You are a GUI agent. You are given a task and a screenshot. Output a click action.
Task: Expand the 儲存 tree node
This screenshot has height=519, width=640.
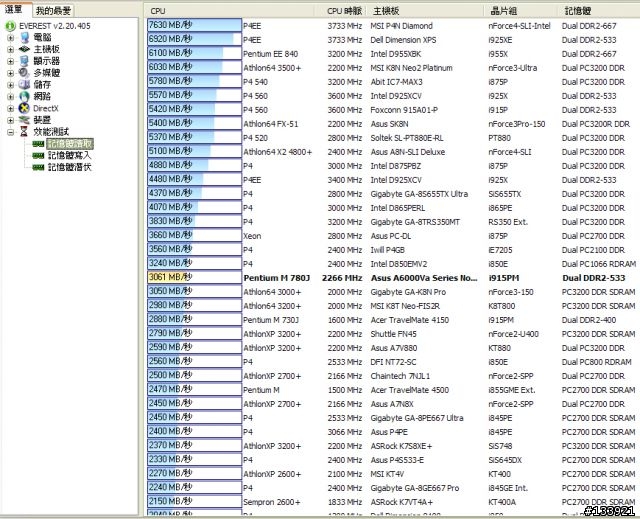click(x=10, y=85)
